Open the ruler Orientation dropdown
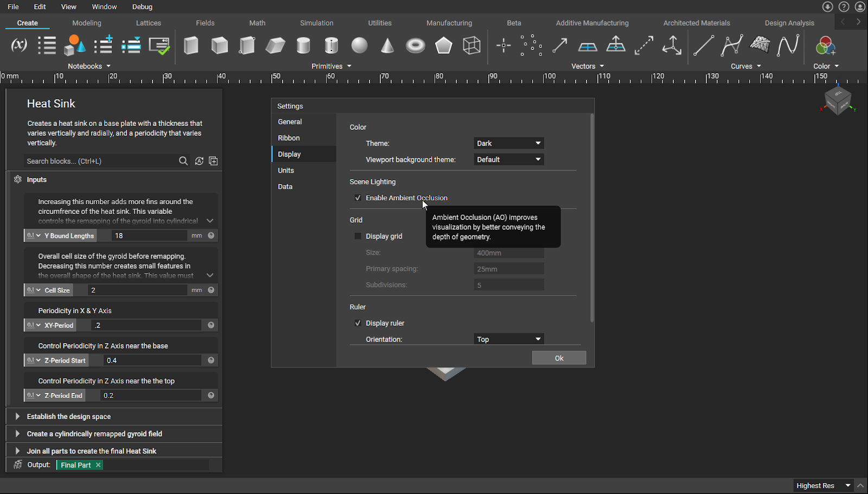 [508, 339]
